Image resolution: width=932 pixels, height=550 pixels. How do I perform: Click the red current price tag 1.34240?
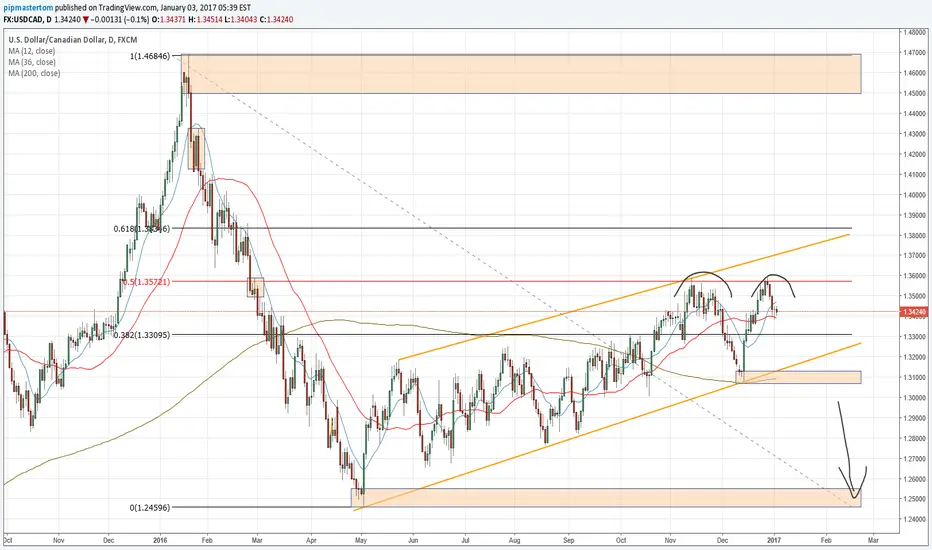(914, 312)
